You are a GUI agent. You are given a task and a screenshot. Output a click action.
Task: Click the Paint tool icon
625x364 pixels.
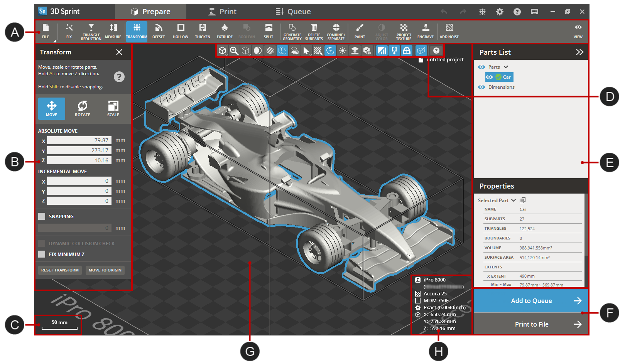[x=360, y=31]
